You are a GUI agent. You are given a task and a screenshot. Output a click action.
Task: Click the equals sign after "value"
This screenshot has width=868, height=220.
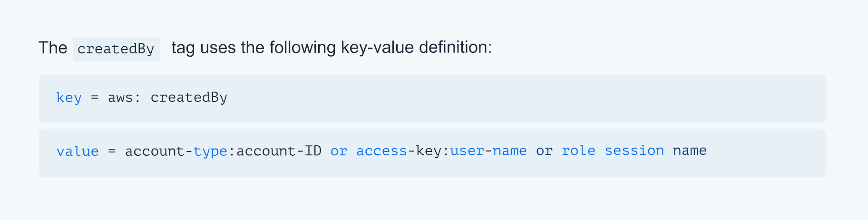(112, 151)
